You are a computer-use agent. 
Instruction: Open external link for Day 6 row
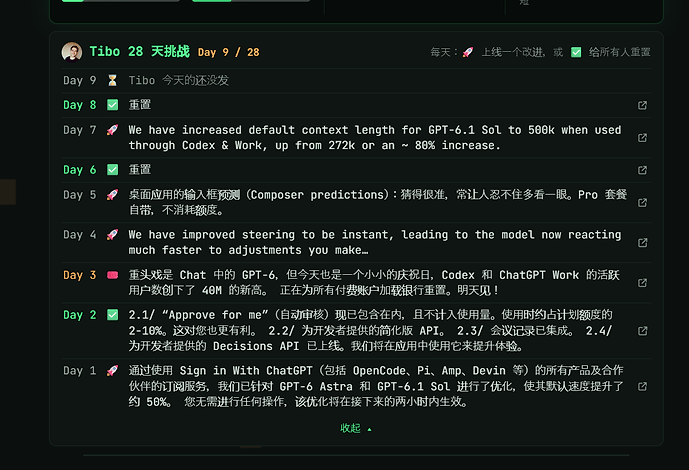(642, 170)
